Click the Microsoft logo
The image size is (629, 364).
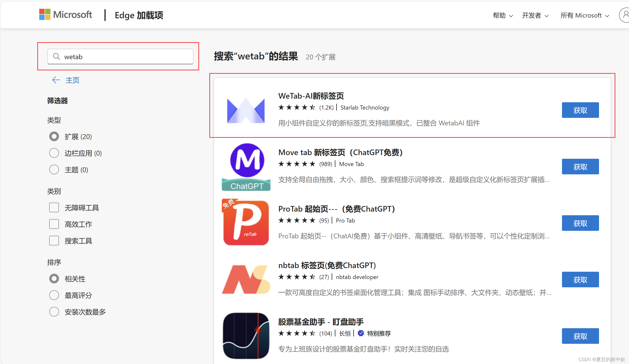[x=65, y=15]
